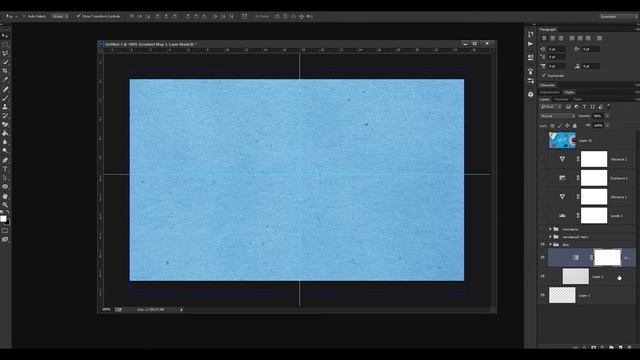
Task: Select the Blur tool
Action: (5, 142)
